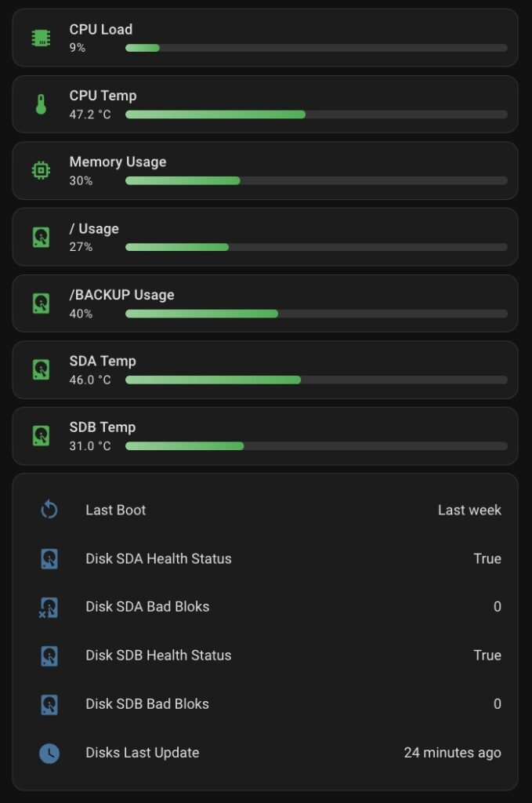The height and width of the screenshot is (803, 532).
Task: Click the Last Boot restart icon
Action: pyautogui.click(x=49, y=511)
